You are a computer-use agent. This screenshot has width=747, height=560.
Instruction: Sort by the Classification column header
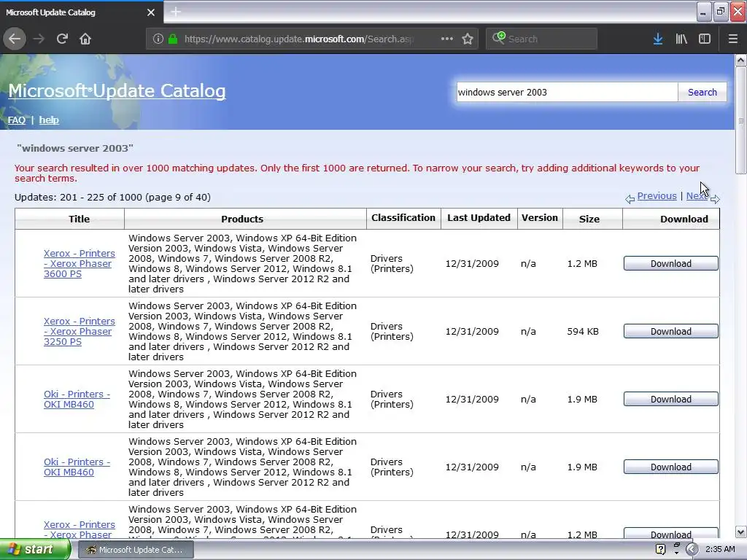pyautogui.click(x=403, y=218)
